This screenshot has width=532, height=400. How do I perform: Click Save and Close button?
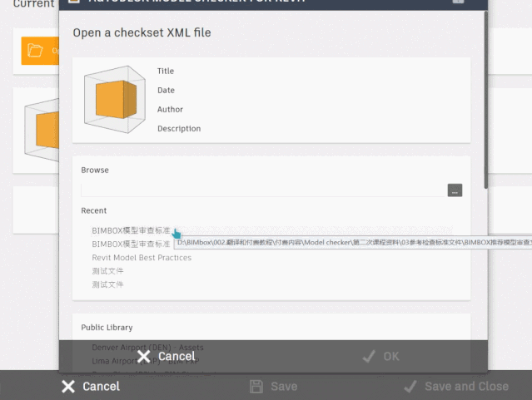coord(456,387)
